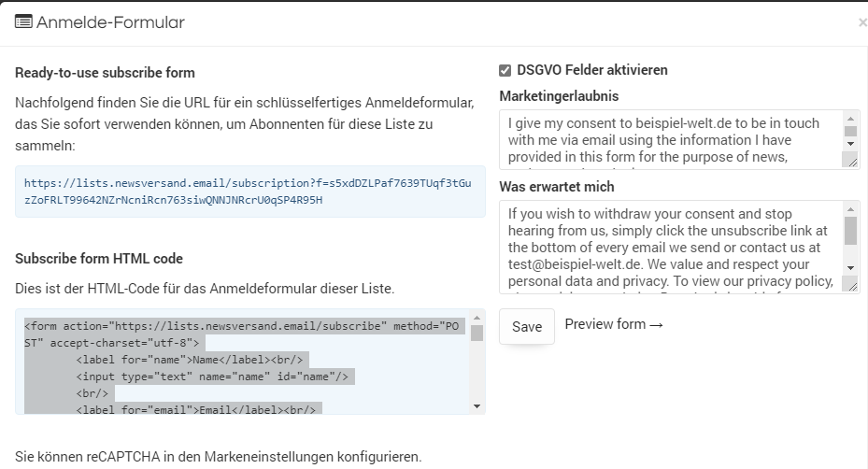Click the HTML code box scroll down arrow

(477, 406)
